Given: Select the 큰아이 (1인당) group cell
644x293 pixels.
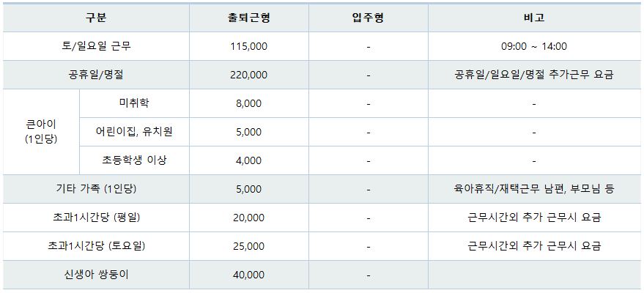Looking at the screenshot, I should coord(41,132).
